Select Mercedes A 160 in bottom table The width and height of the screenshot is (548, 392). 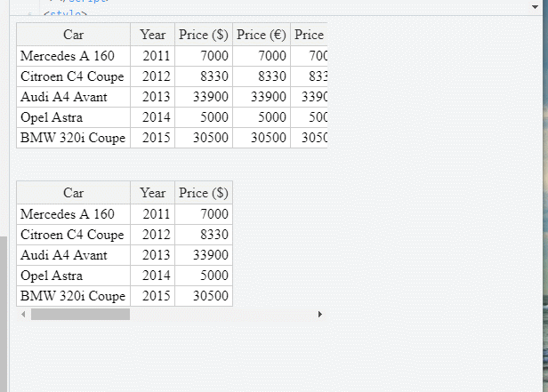[x=73, y=214]
